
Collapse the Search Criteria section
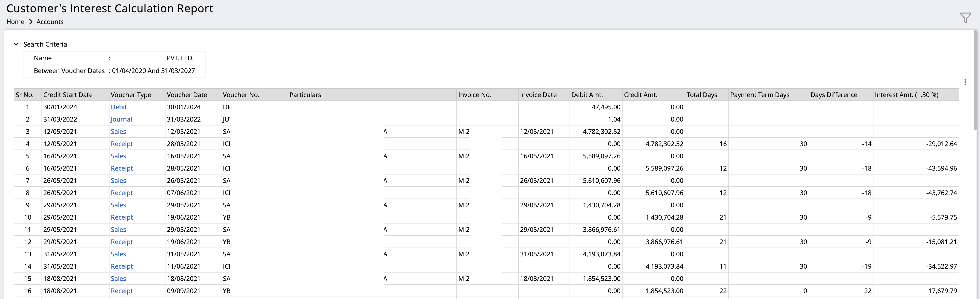pos(16,44)
